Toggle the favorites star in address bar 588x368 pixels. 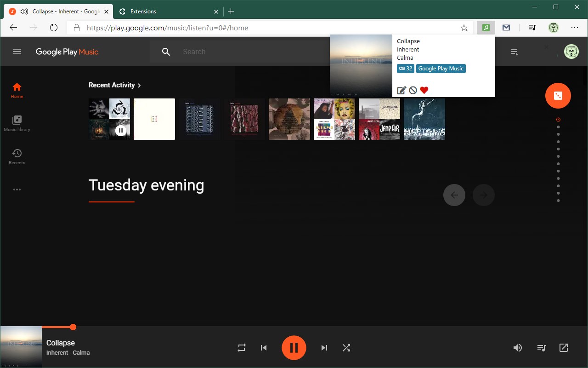(x=464, y=28)
